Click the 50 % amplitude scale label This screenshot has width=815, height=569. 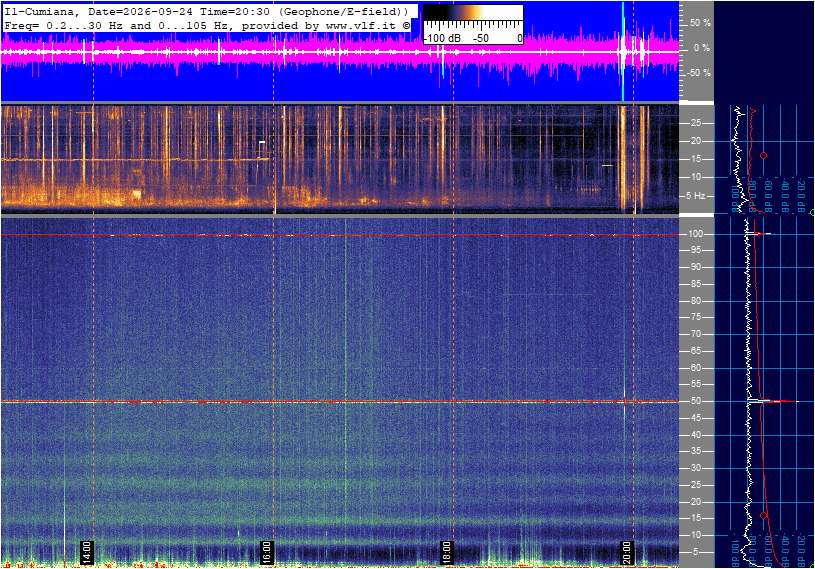point(700,23)
